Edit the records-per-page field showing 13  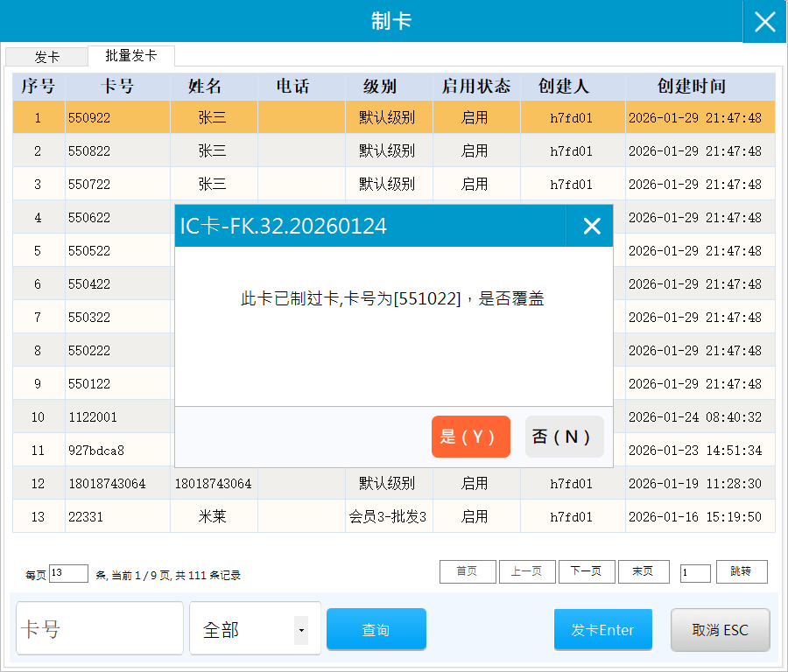pos(68,573)
